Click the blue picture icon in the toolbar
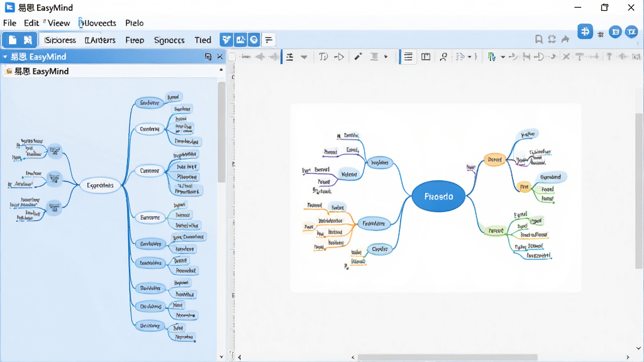Screen dimensions: 644x362 240,40
